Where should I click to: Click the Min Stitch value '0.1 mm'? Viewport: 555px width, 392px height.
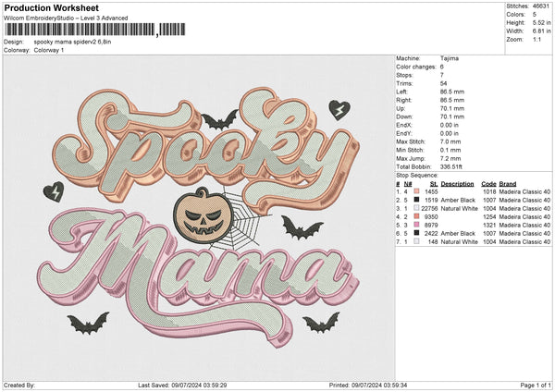tap(450, 150)
